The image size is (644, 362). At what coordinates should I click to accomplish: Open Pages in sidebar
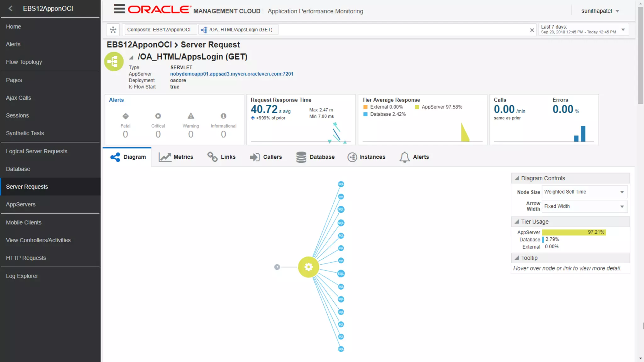coord(50,80)
